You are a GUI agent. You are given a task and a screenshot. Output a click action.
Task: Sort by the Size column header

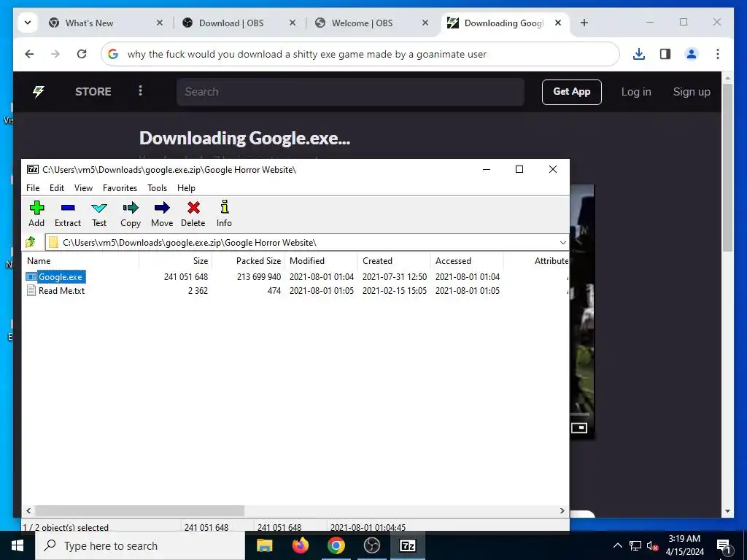tap(175, 261)
